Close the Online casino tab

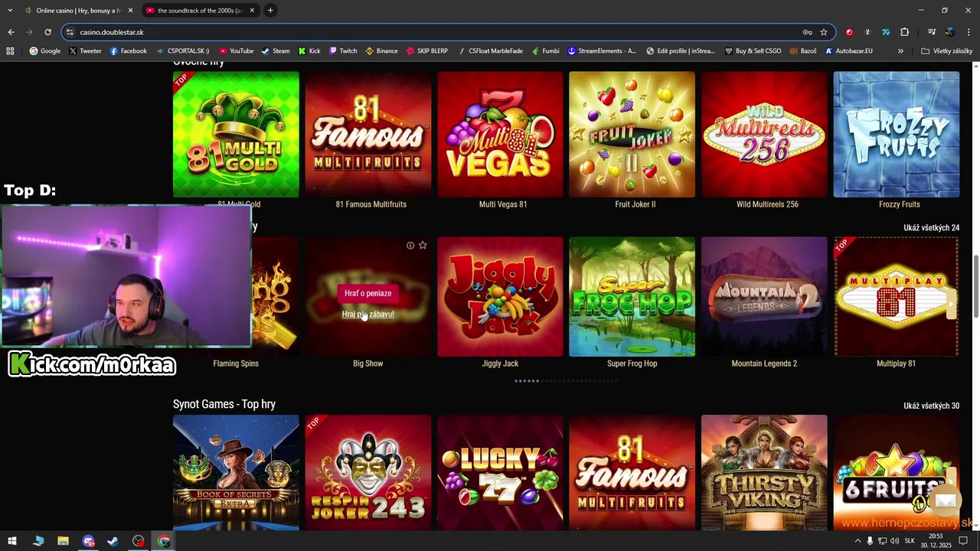[x=130, y=11]
